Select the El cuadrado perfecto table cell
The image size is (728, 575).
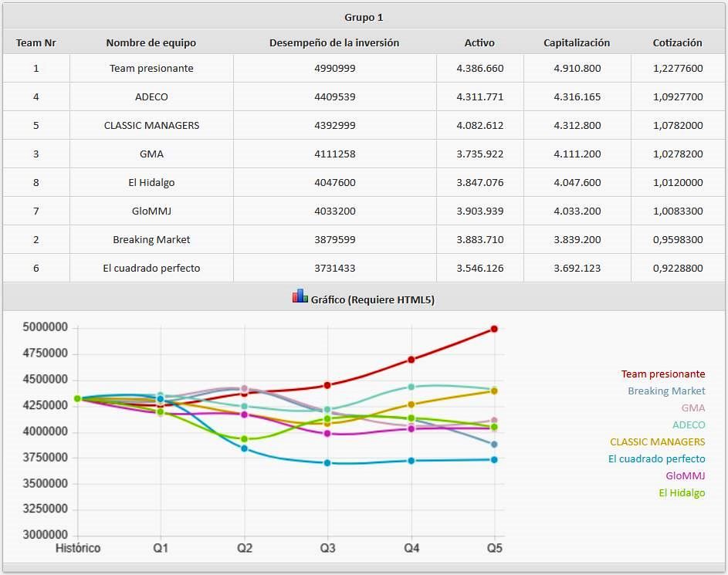click(151, 269)
